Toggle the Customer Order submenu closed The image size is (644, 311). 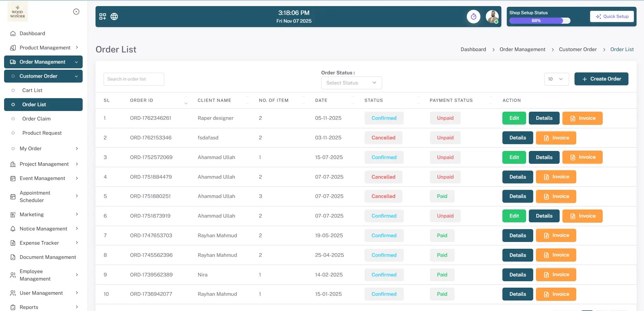click(77, 76)
